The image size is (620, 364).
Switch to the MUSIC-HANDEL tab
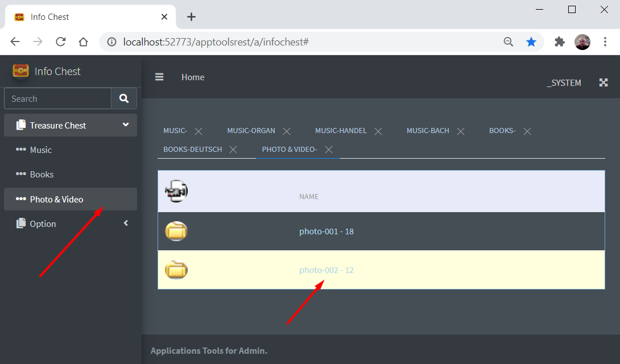click(x=341, y=130)
